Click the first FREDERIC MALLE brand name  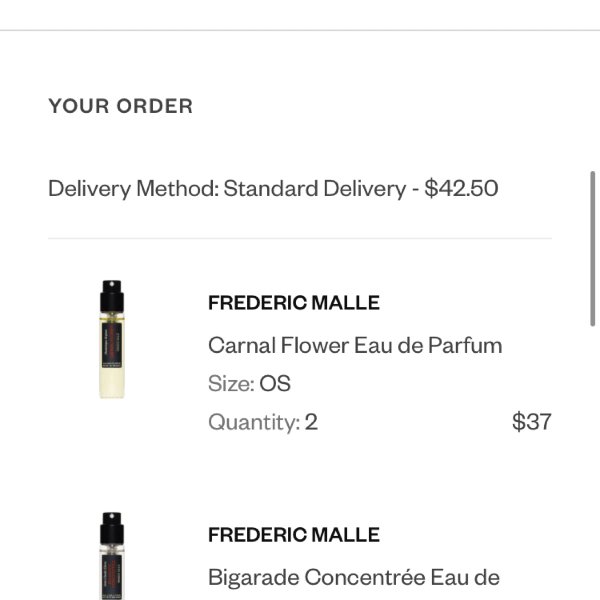(294, 303)
